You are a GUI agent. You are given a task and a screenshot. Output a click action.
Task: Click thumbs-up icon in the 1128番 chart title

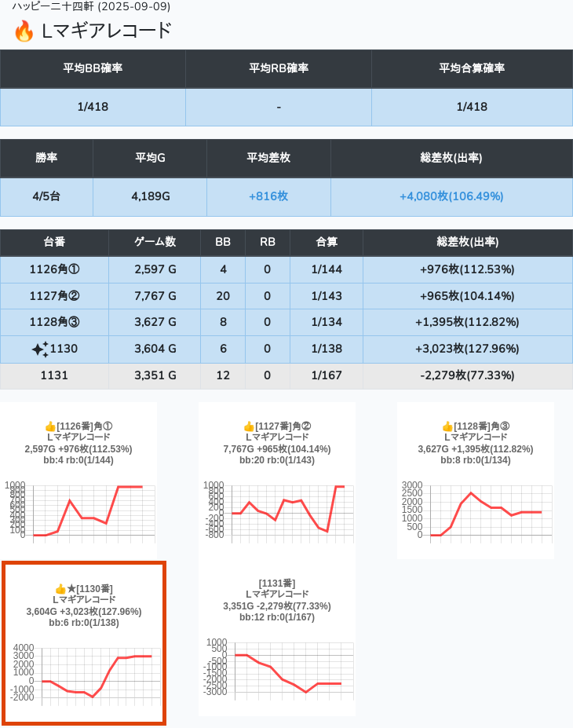click(447, 426)
